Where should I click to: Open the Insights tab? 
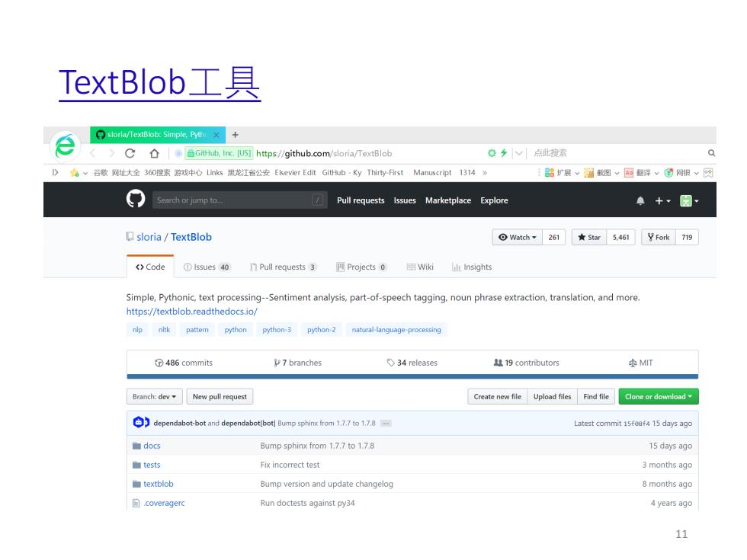tap(472, 267)
